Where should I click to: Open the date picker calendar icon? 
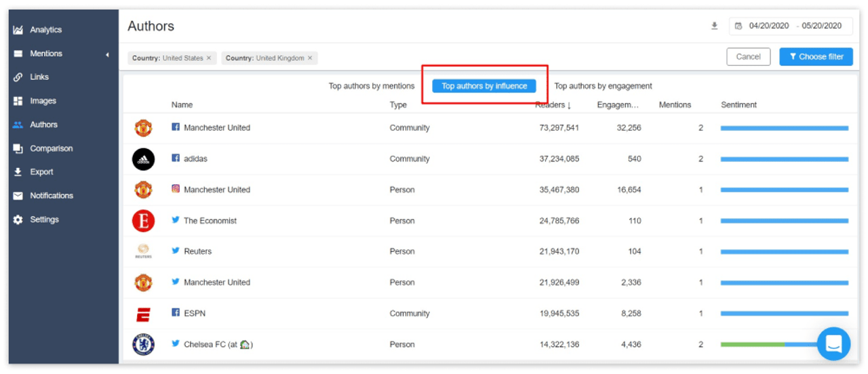tap(738, 26)
